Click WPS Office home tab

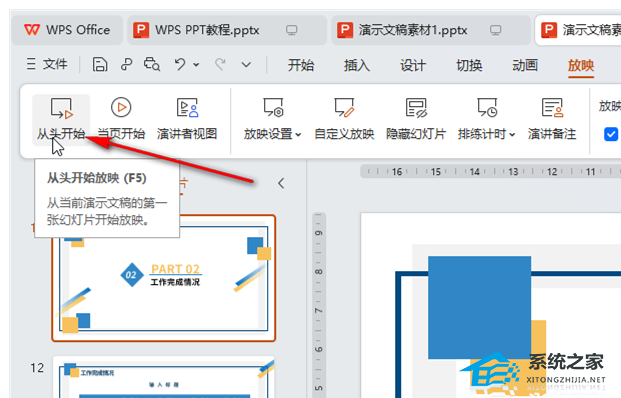click(67, 30)
